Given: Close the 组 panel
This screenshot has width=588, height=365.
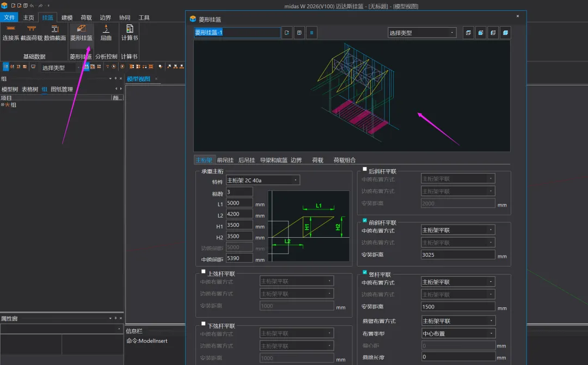Looking at the screenshot, I should pos(121,78).
